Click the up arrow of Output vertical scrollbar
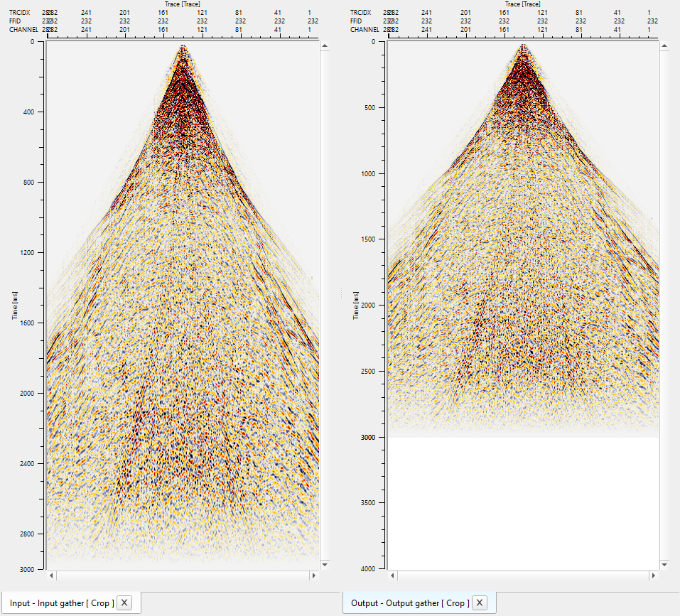This screenshot has width=680, height=616. [664, 46]
